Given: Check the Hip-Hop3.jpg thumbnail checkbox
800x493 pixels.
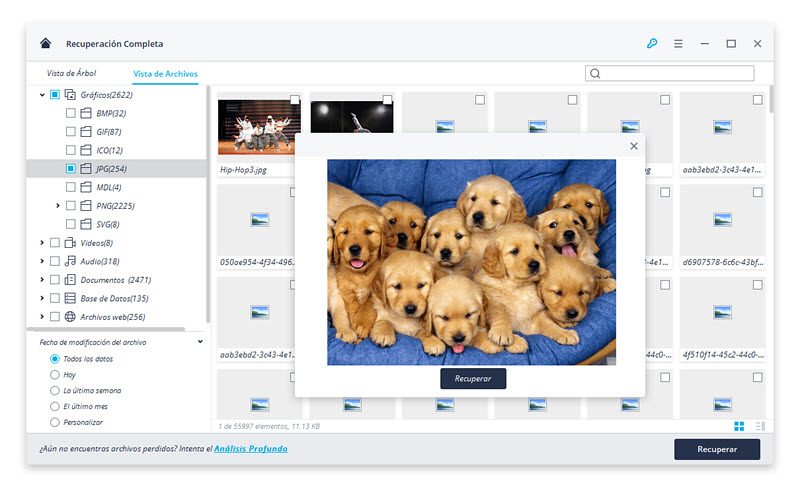Looking at the screenshot, I should (294, 100).
